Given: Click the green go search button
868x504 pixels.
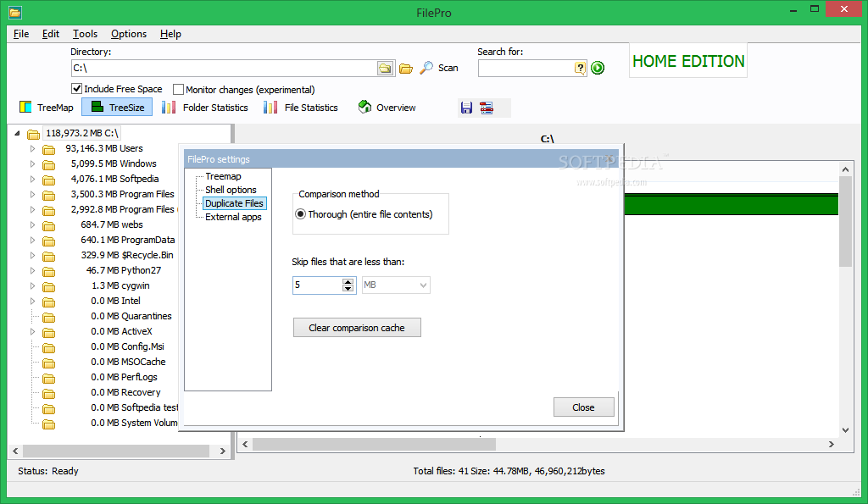Looking at the screenshot, I should pos(598,68).
